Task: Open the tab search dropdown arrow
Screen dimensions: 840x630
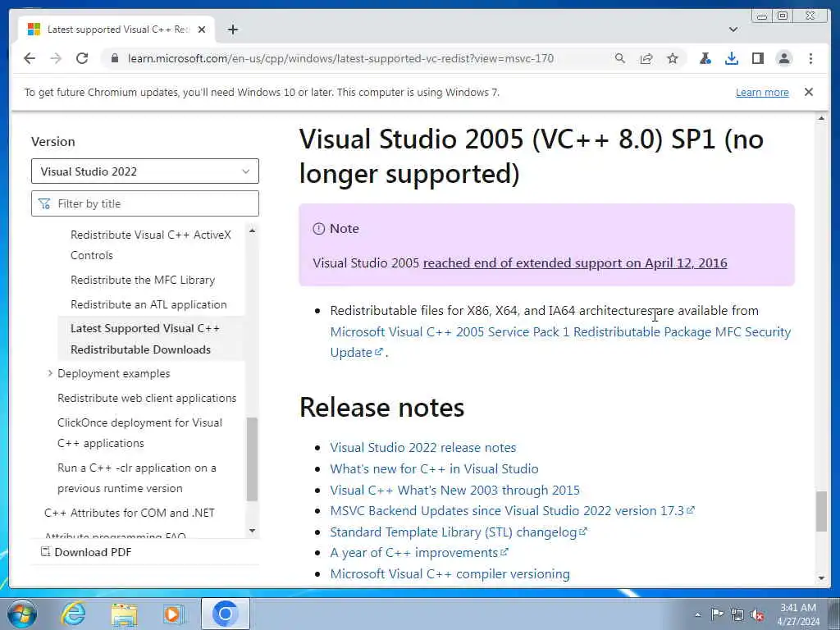Action: click(733, 30)
